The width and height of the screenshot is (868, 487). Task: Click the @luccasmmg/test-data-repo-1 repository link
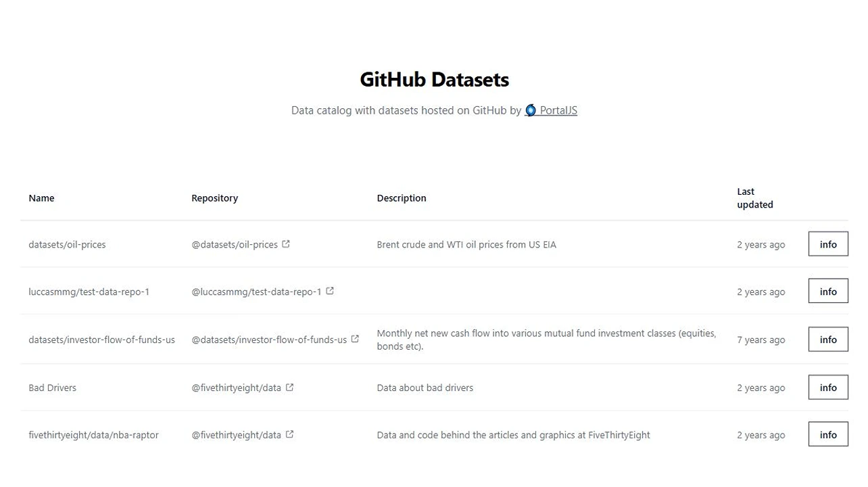pyautogui.click(x=257, y=291)
